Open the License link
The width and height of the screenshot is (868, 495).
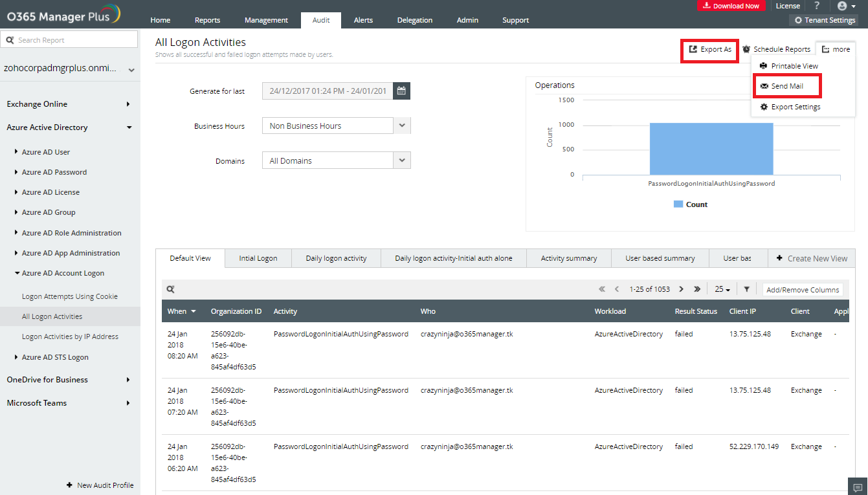click(x=788, y=6)
